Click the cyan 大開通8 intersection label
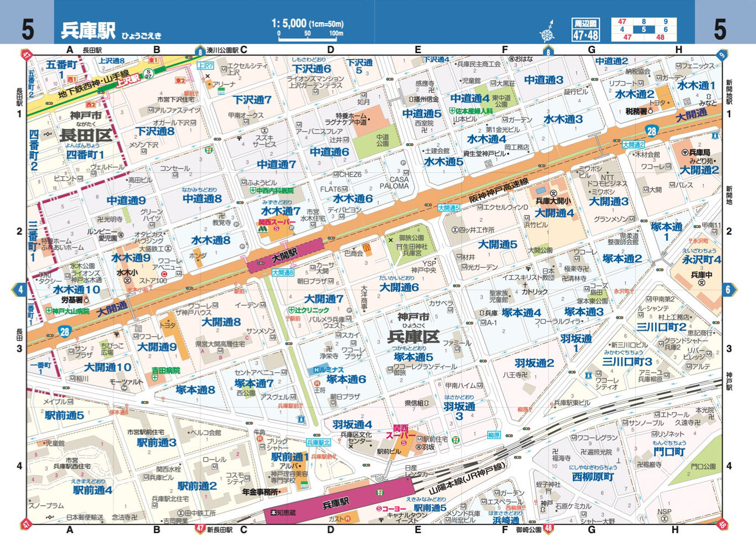 (283, 273)
